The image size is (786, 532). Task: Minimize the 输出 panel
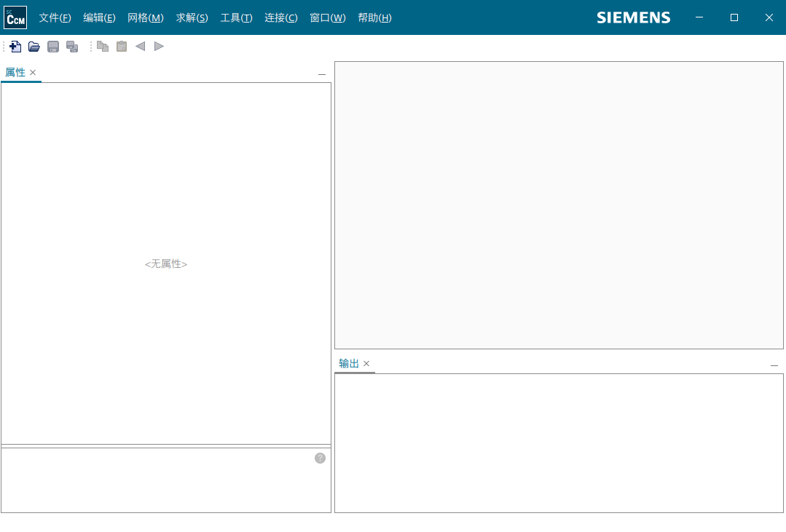pos(774,365)
